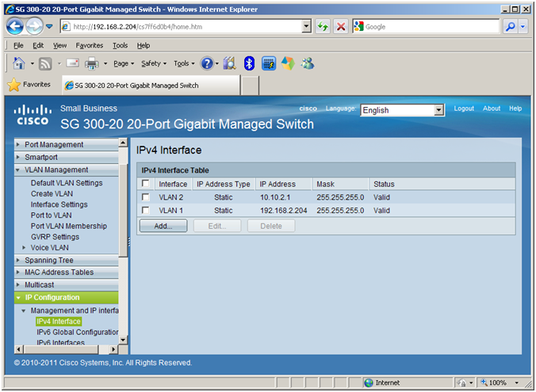Open the Edit menu
This screenshot has height=392, width=536.
38,45
